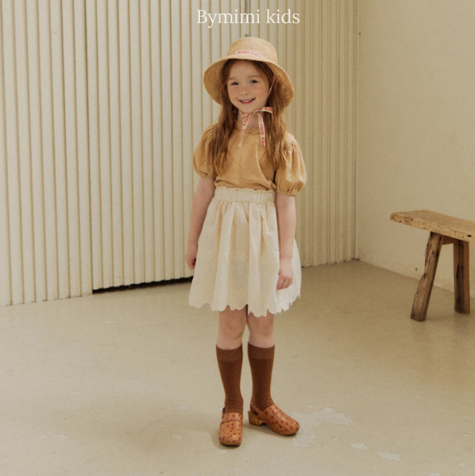475x476 pixels.
Task: Select the left brown knee sock
Action: click(230, 376)
